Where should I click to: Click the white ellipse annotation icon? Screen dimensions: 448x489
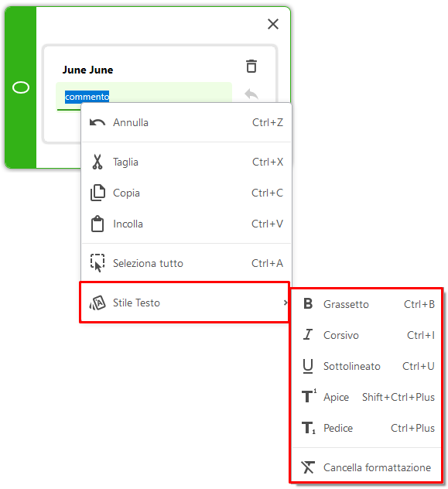point(21,87)
